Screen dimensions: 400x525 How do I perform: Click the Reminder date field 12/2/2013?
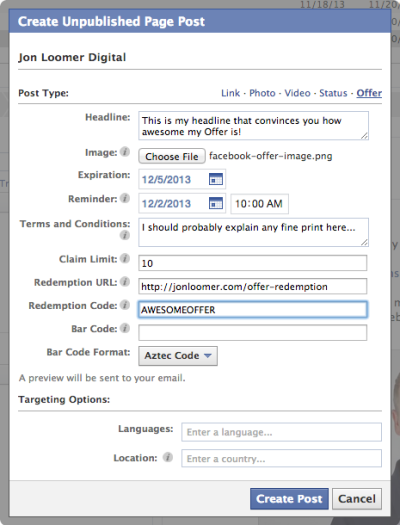click(x=182, y=203)
